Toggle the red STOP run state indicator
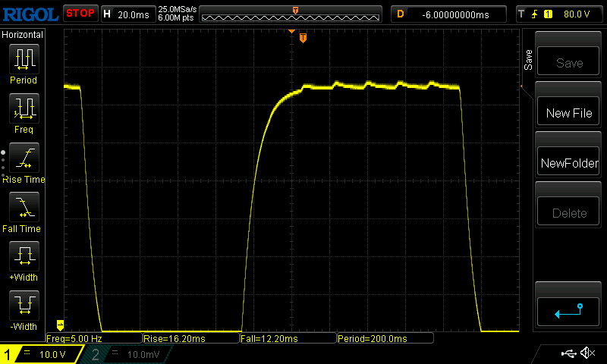The width and height of the screenshot is (607, 364). click(80, 14)
